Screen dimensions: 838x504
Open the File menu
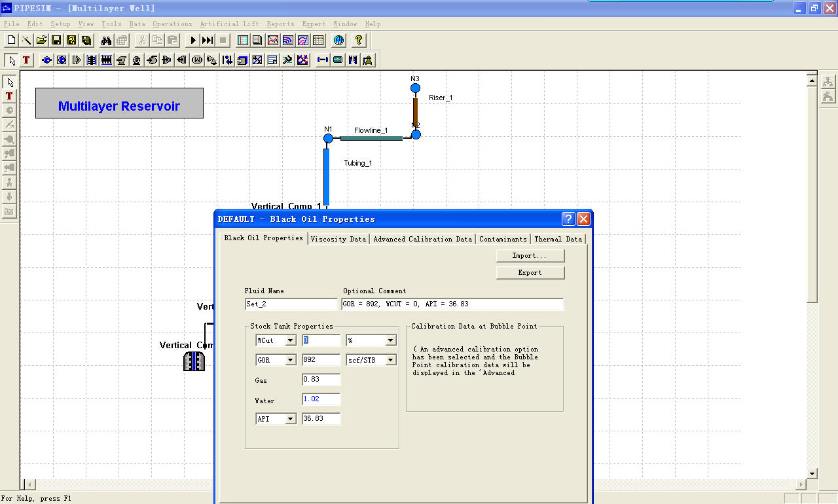click(x=12, y=24)
